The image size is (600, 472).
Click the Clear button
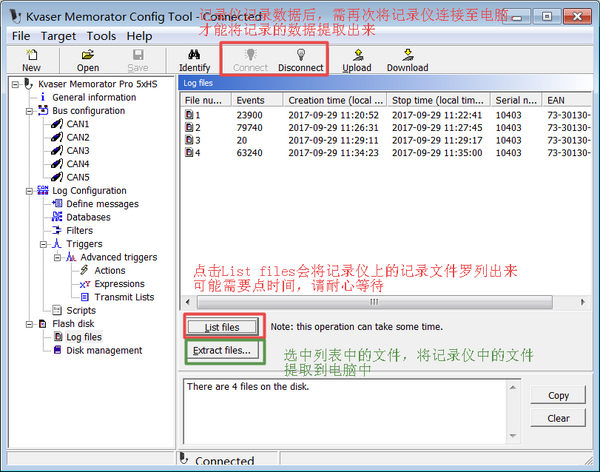tap(558, 418)
